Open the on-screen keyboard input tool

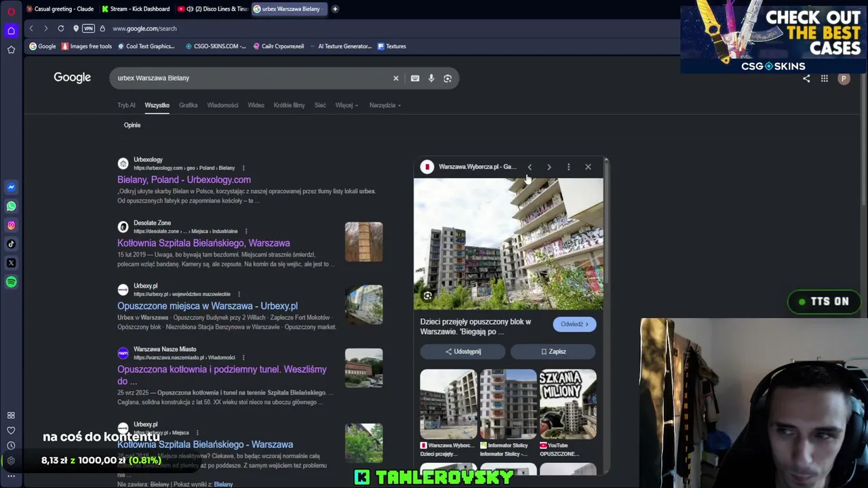coord(415,78)
